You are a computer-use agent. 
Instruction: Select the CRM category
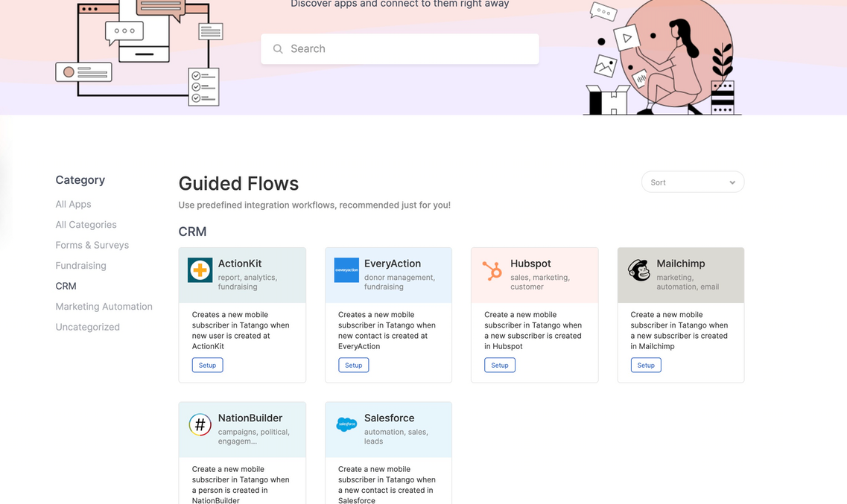(x=66, y=286)
